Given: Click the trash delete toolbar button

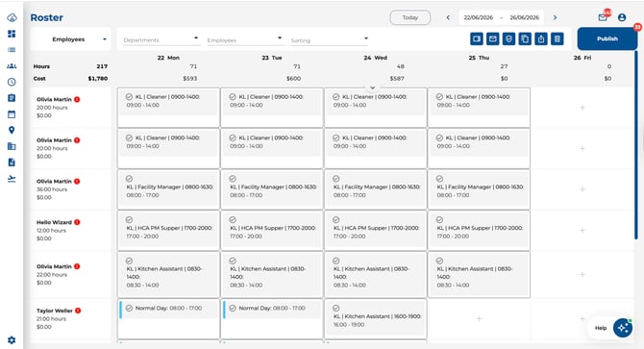Looking at the screenshot, I should (x=557, y=39).
